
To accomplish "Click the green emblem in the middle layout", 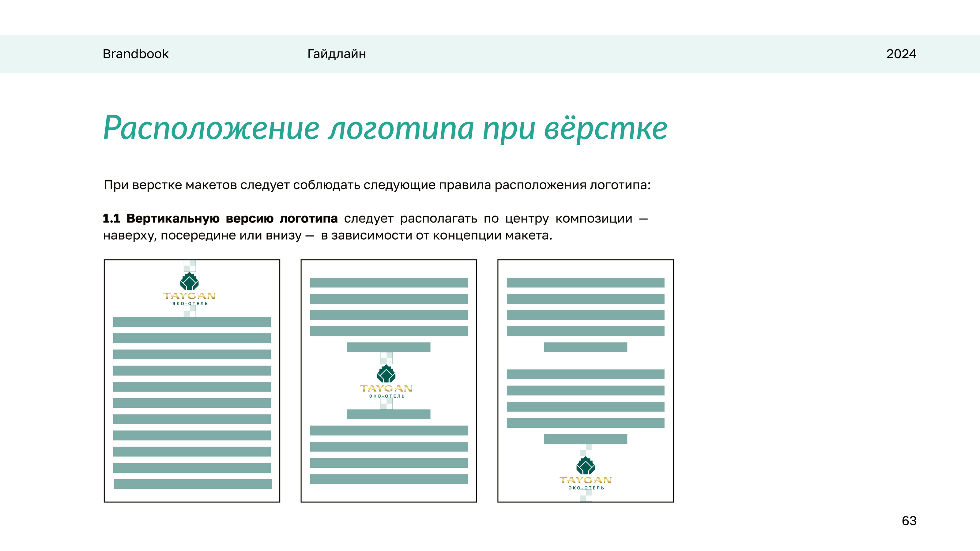I will pyautogui.click(x=386, y=374).
